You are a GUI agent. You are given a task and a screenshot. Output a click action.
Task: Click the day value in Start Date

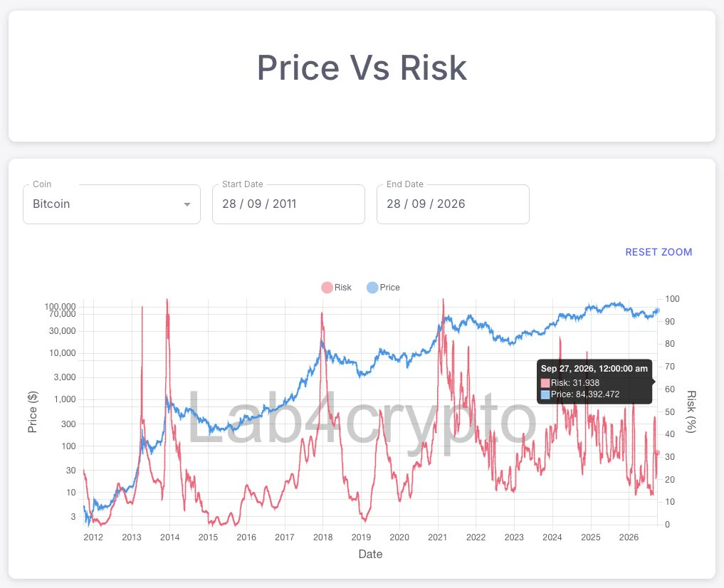pyautogui.click(x=229, y=204)
